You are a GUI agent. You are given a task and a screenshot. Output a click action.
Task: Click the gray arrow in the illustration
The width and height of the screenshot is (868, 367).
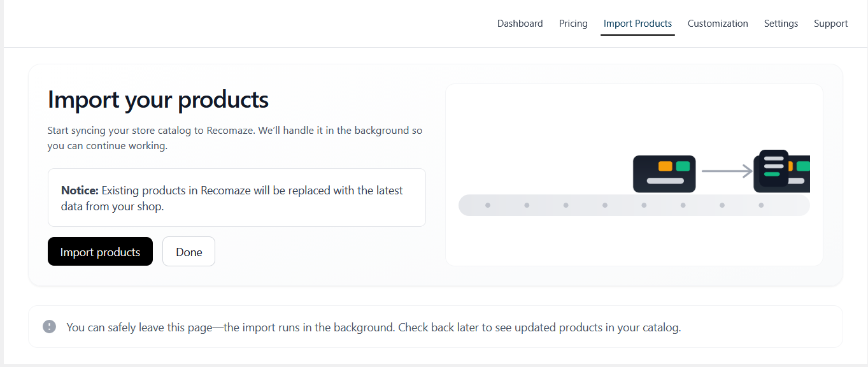tap(727, 171)
